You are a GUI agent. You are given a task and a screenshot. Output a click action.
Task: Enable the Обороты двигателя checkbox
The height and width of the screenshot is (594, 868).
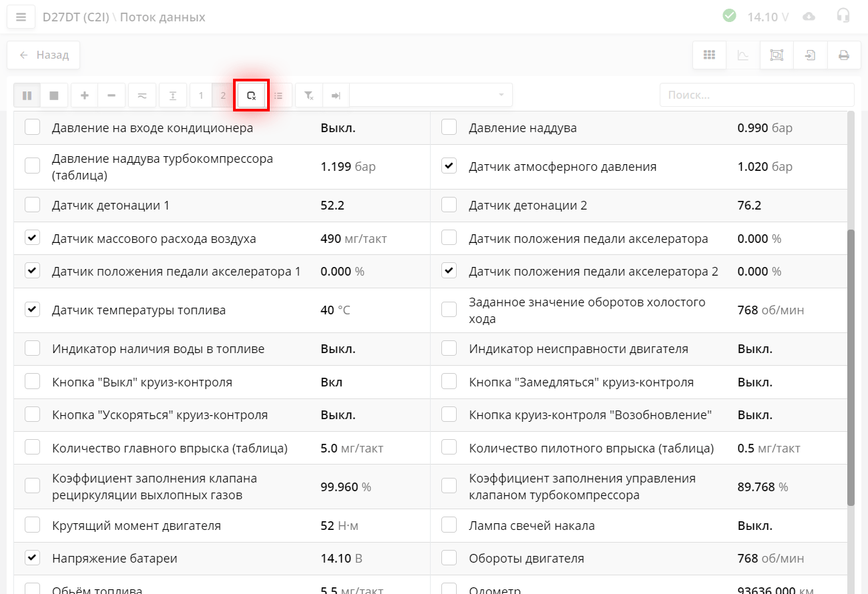449,558
